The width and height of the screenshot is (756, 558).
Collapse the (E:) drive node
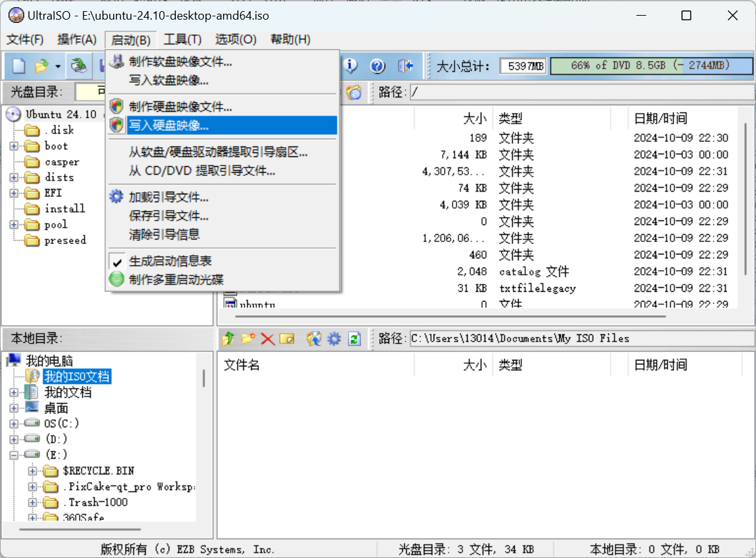[x=14, y=455]
